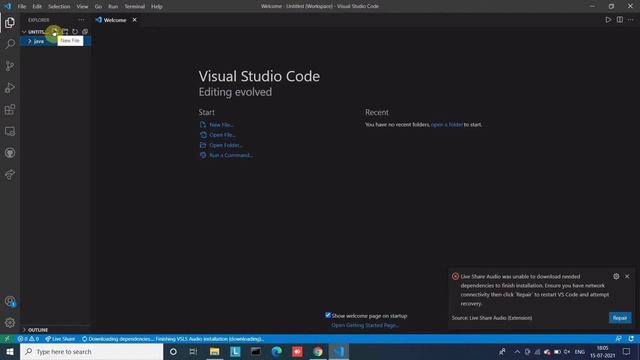Viewport: 640px width, 360px height.
Task: Click the Repair button in notification
Action: (620, 318)
